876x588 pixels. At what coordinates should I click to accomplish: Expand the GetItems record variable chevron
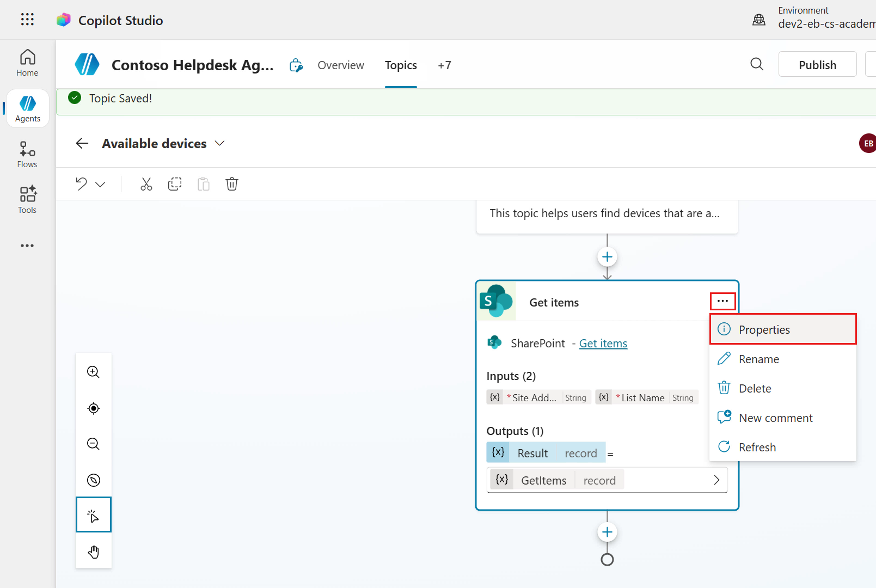pos(716,480)
